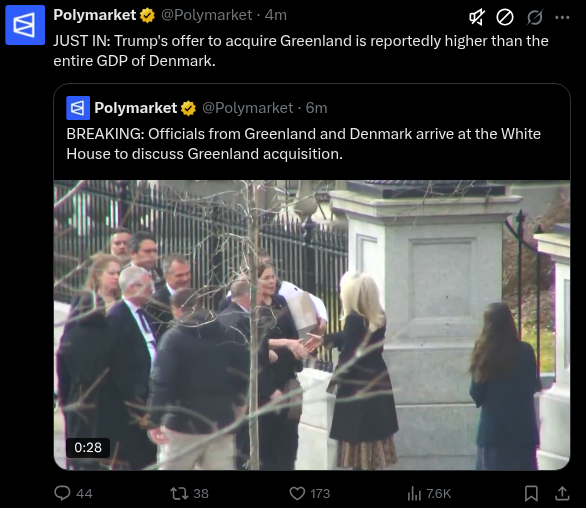
Task: Click the Polymarket display name in main tweet
Action: [x=95, y=15]
